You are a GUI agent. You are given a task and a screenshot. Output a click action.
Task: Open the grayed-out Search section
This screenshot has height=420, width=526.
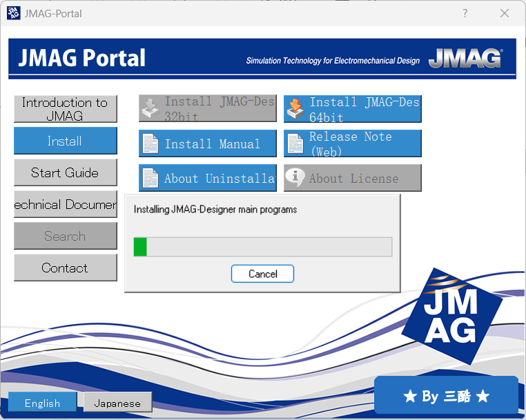point(66,236)
